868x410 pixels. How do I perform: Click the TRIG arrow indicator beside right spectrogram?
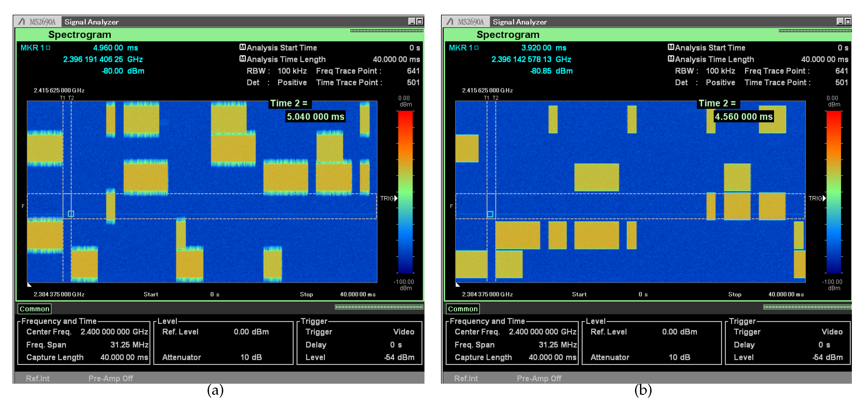click(824, 198)
